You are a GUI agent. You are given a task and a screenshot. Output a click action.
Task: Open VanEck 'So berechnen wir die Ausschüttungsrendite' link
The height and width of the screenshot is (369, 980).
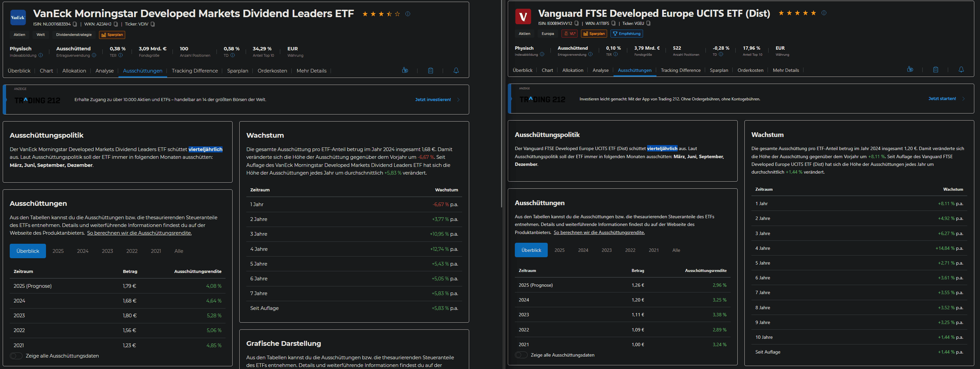point(139,233)
